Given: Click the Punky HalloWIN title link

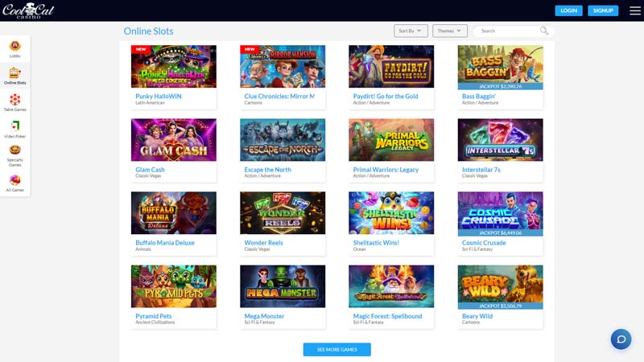Looking at the screenshot, I should tap(159, 96).
